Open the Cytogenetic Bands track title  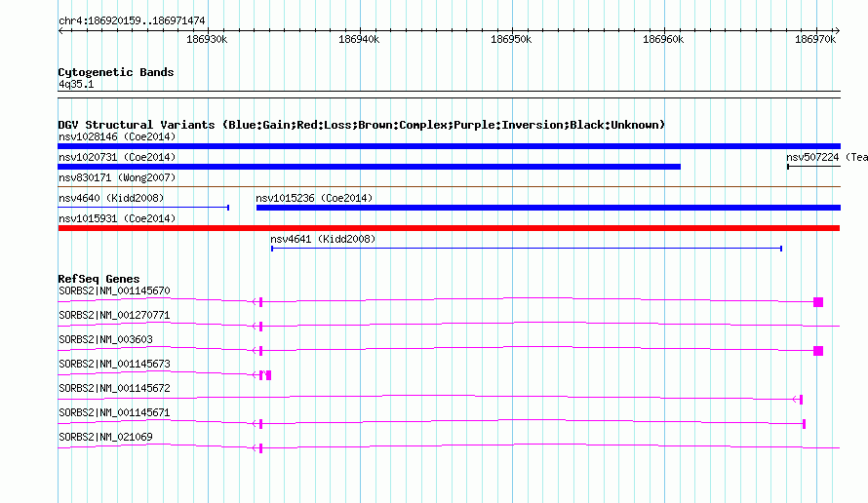[116, 72]
